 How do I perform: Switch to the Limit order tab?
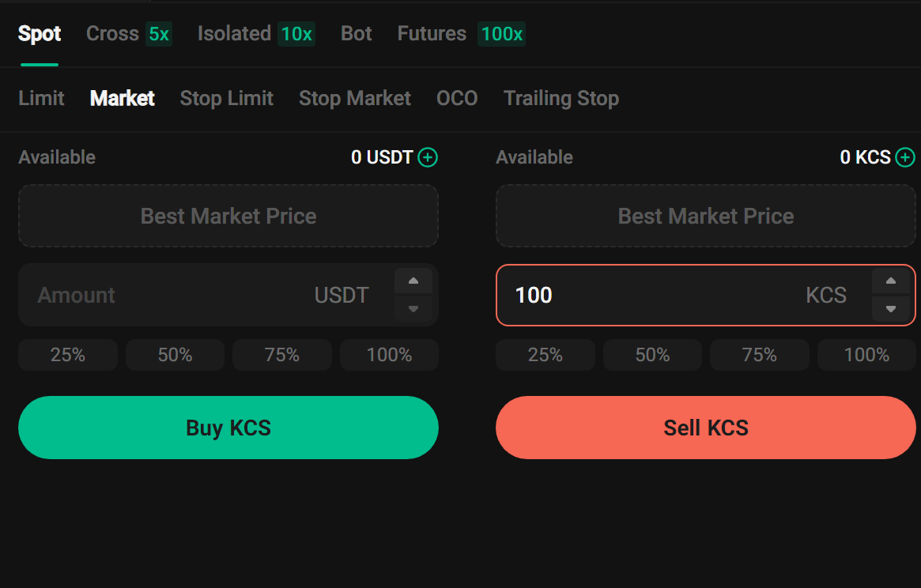(41, 98)
